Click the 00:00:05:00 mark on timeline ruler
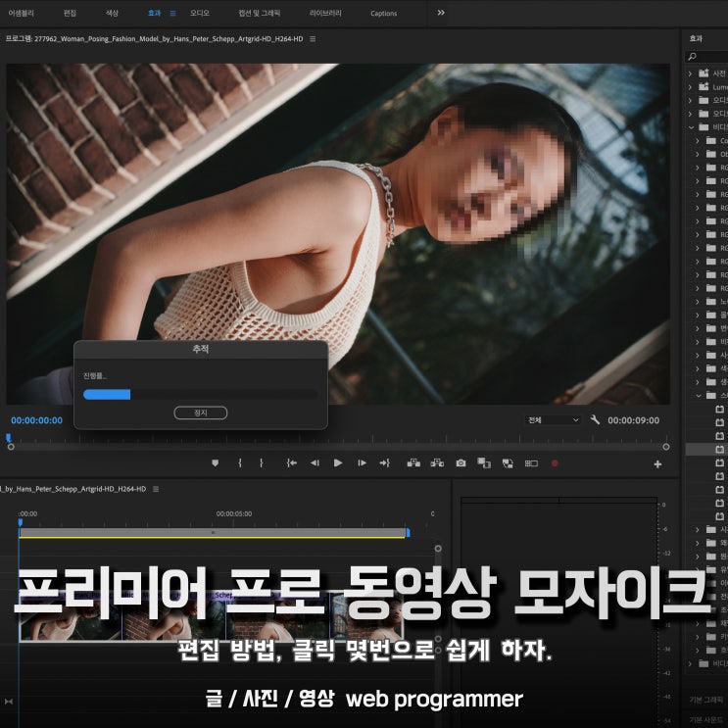 click(x=234, y=514)
